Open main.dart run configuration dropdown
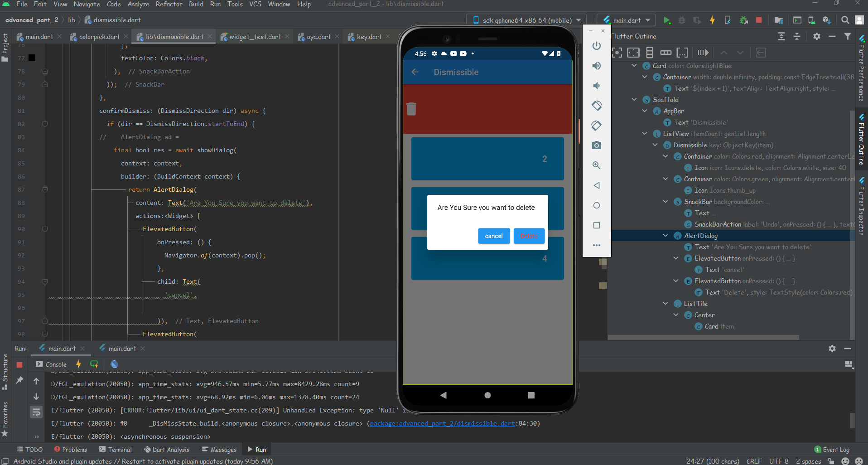868x465 pixels. coord(627,20)
